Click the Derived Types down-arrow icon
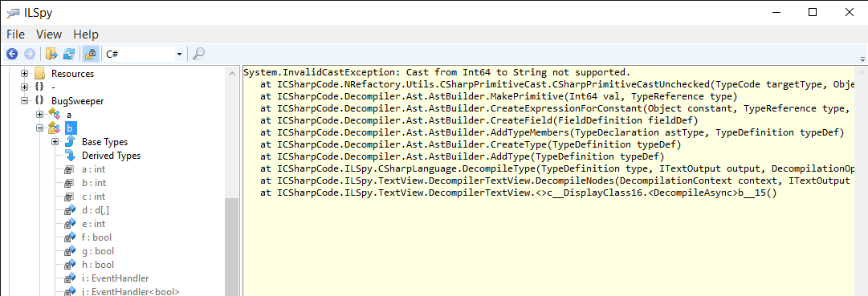The width and height of the screenshot is (868, 296). [x=70, y=156]
